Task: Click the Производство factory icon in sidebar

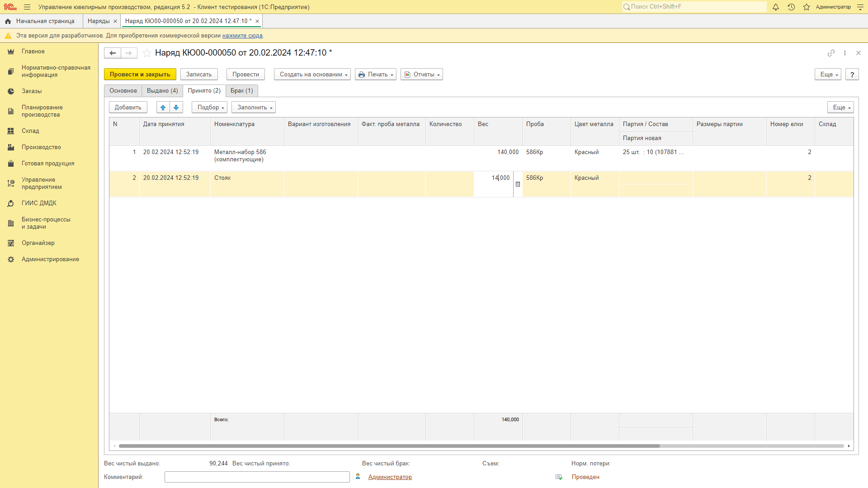Action: (11, 147)
